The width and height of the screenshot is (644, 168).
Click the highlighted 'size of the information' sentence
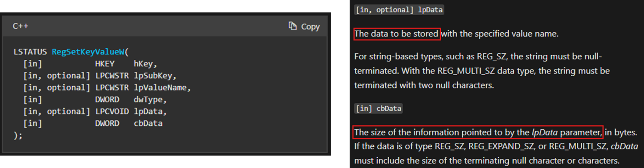click(x=478, y=132)
